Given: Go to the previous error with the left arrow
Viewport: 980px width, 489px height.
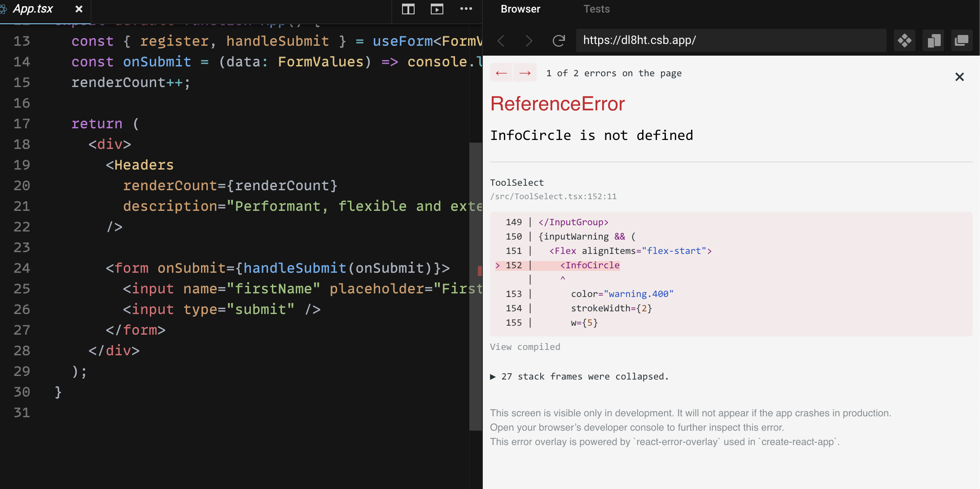Looking at the screenshot, I should 502,72.
